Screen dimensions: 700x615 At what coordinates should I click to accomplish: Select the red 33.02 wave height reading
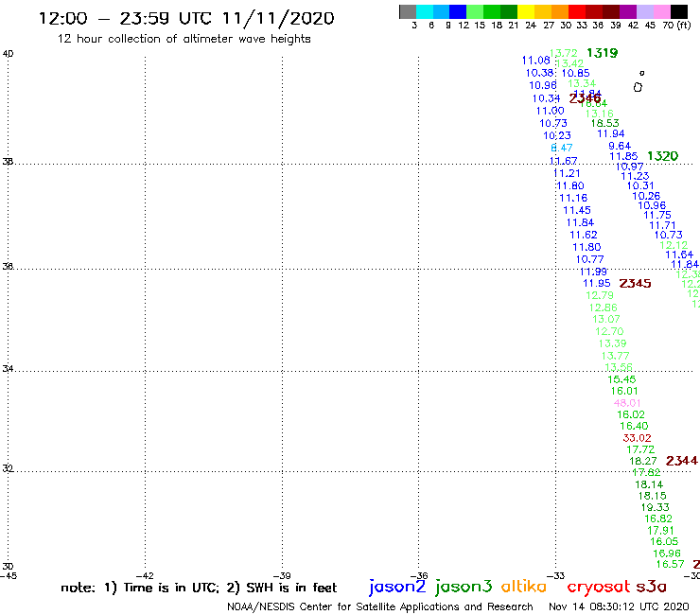coord(637,438)
